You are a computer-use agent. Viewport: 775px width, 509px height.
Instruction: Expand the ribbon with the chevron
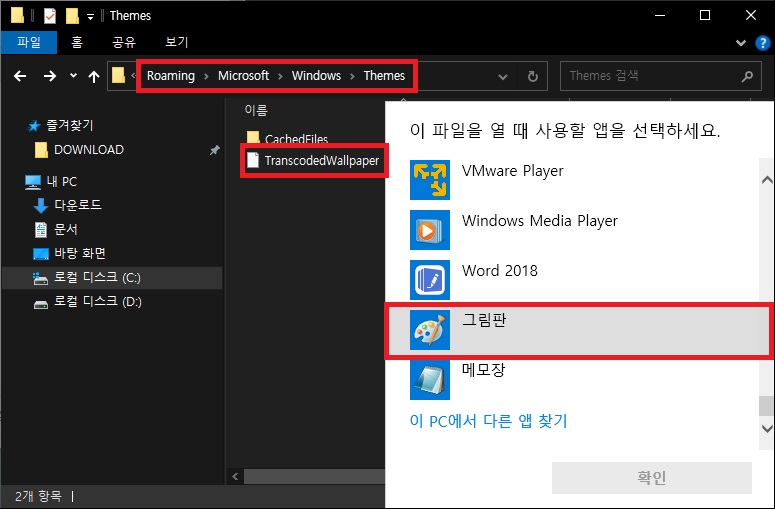[x=740, y=43]
